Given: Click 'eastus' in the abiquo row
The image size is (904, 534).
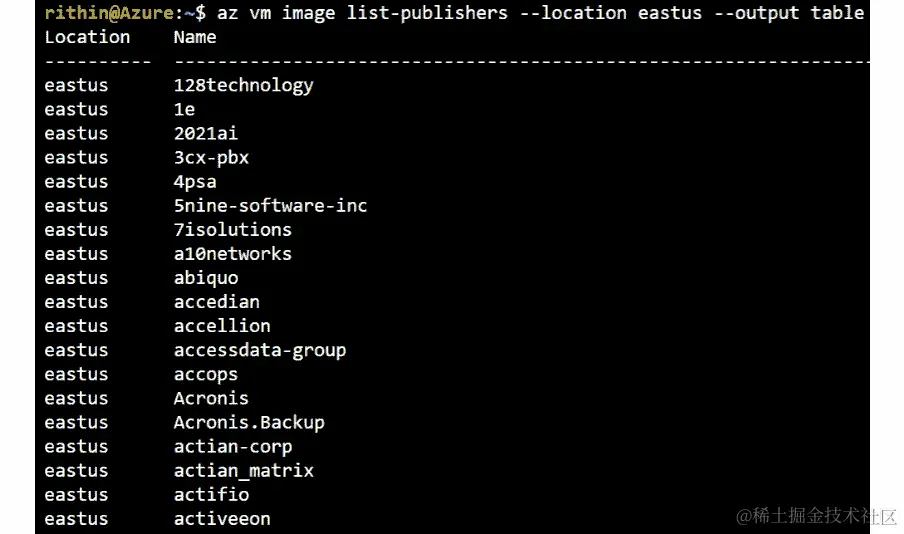Looking at the screenshot, I should [x=77, y=278].
